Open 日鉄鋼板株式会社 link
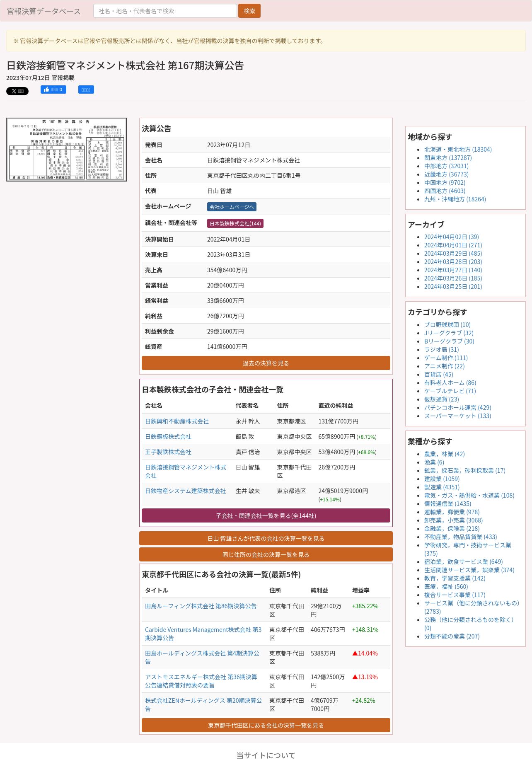Screen dimensions: 532x762 tap(168, 437)
